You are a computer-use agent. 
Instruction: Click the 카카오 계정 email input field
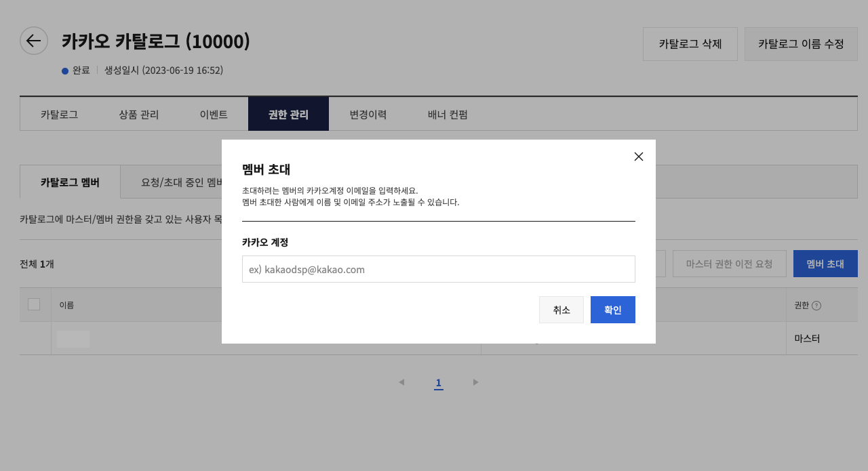438,269
